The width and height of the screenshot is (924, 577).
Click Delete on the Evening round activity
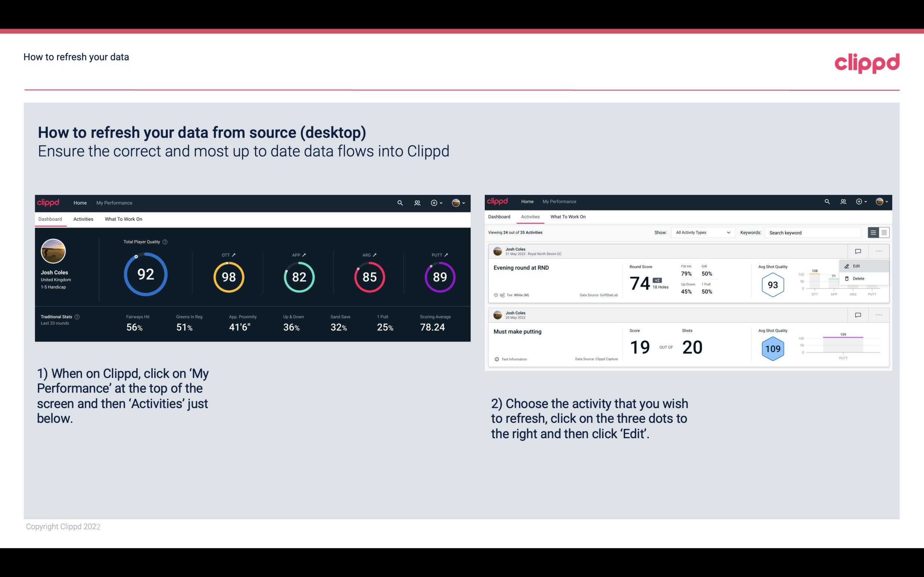859,278
